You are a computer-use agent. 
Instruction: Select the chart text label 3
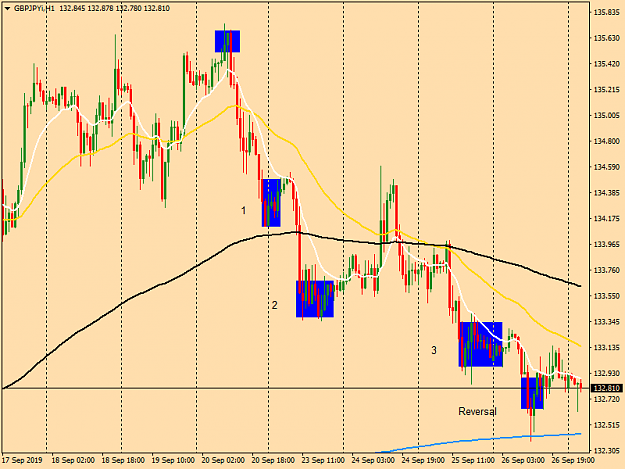tap(434, 350)
